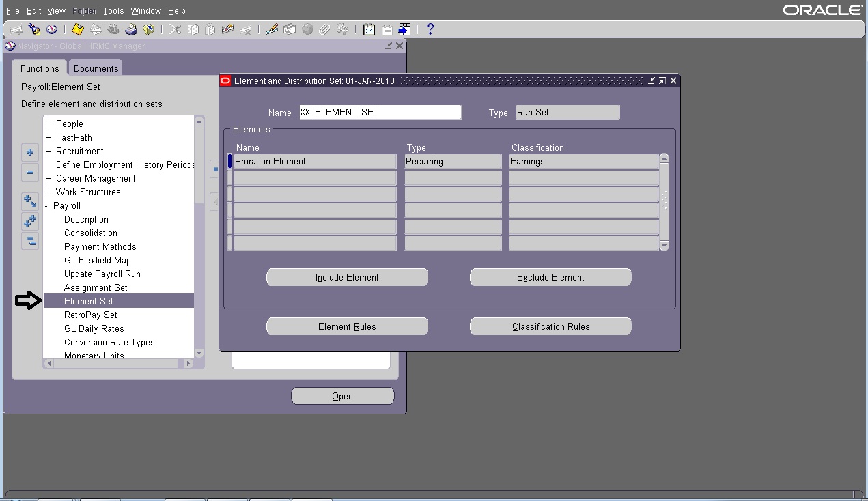Expand the Work Structures tree node
868x501 pixels.
coord(48,192)
